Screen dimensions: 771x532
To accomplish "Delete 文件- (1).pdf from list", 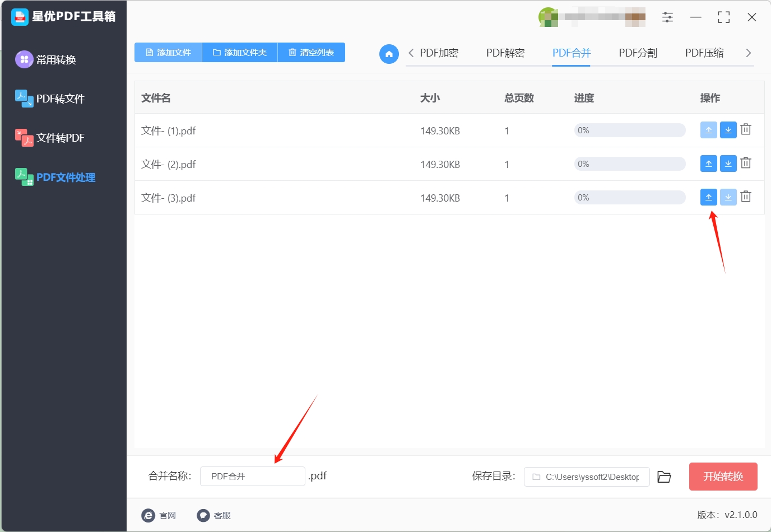I will point(746,129).
